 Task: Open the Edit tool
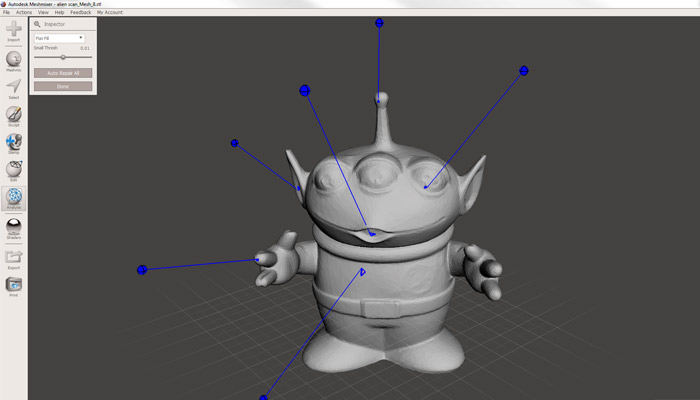14,170
